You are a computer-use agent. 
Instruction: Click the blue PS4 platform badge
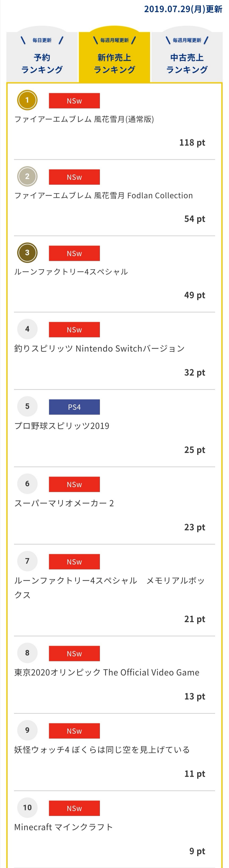[74, 407]
